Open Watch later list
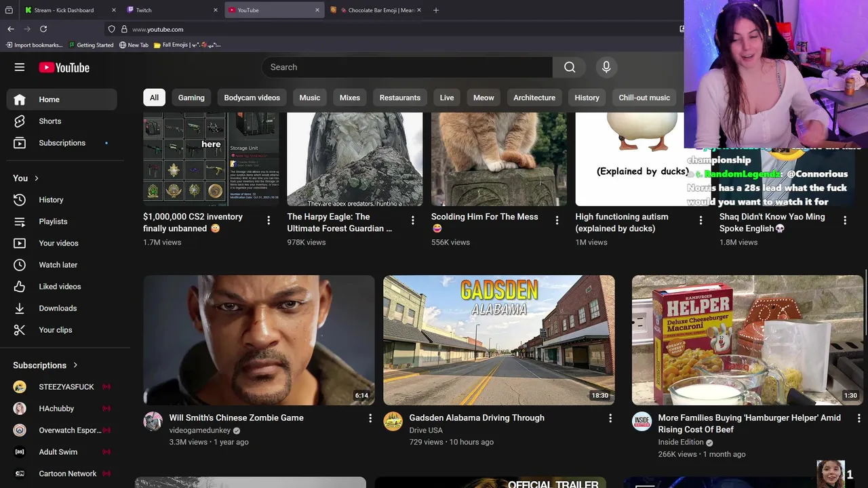The height and width of the screenshot is (488, 868). coord(62,265)
